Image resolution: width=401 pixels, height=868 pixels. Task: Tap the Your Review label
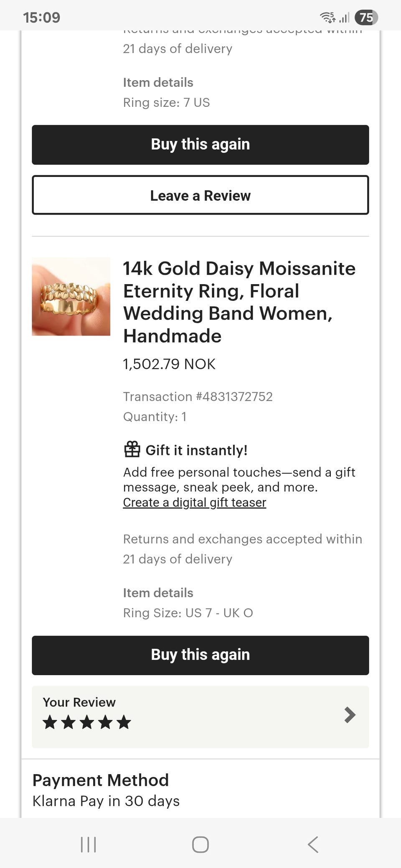79,702
